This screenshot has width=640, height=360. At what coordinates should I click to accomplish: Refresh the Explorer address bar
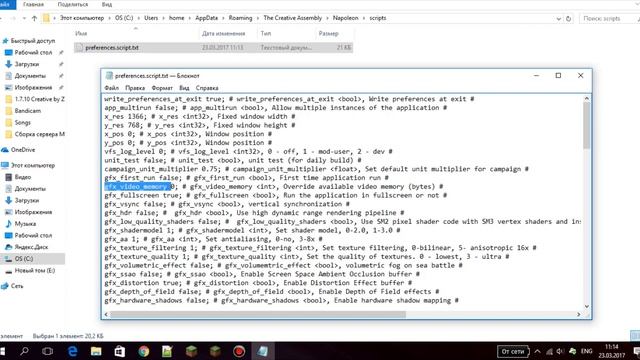pyautogui.click(x=568, y=18)
